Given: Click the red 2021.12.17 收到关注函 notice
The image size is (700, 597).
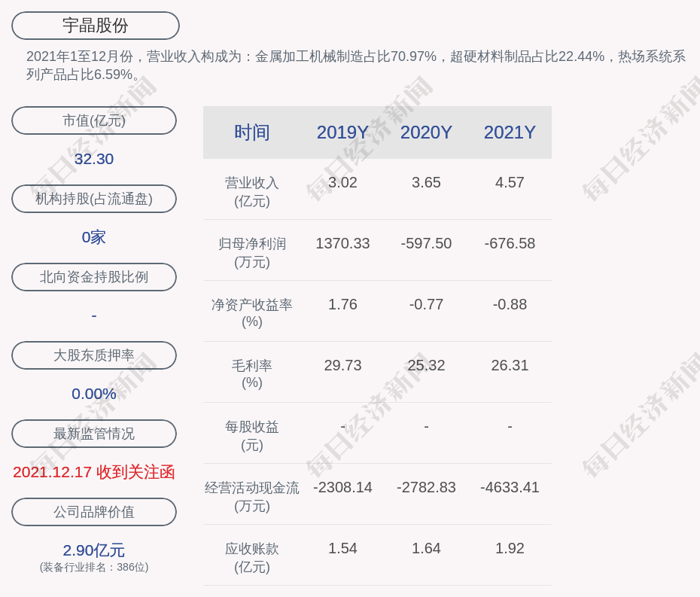Looking at the screenshot, I should (94, 472).
